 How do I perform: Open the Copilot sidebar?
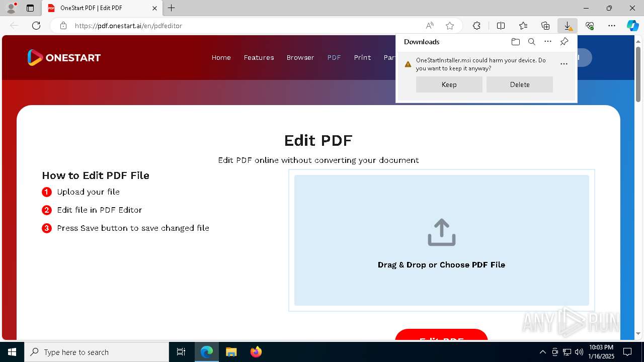click(632, 26)
